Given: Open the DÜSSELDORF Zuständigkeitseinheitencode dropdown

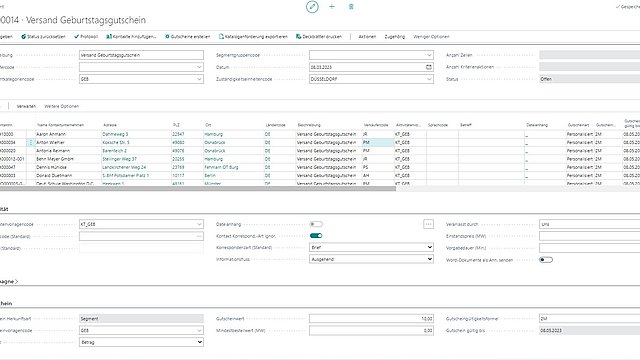Looking at the screenshot, I should 429,79.
